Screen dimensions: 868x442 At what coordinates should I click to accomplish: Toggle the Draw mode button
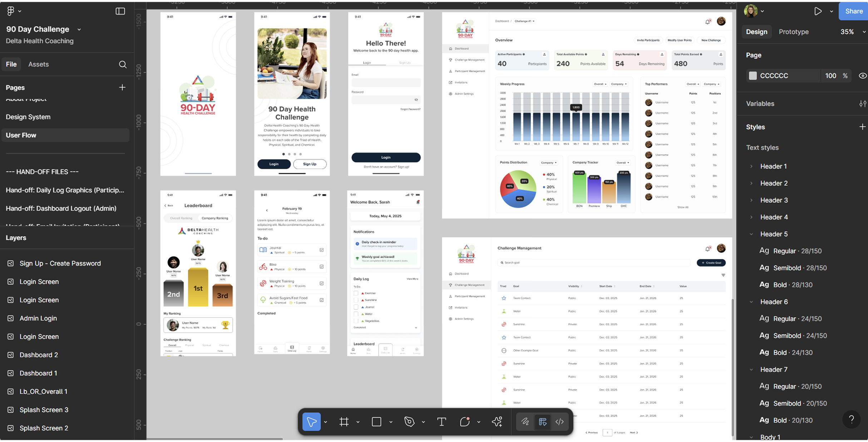point(525,422)
